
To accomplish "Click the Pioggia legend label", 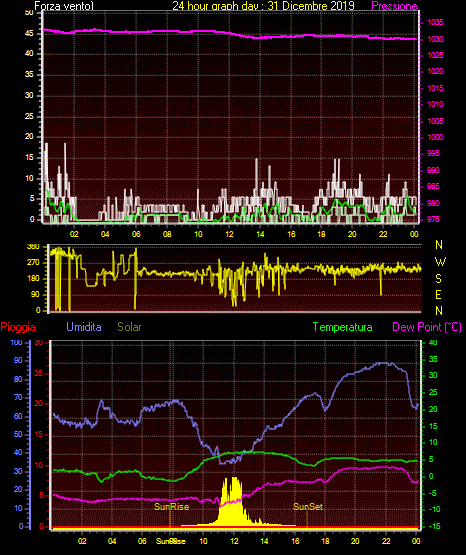I will [18, 327].
